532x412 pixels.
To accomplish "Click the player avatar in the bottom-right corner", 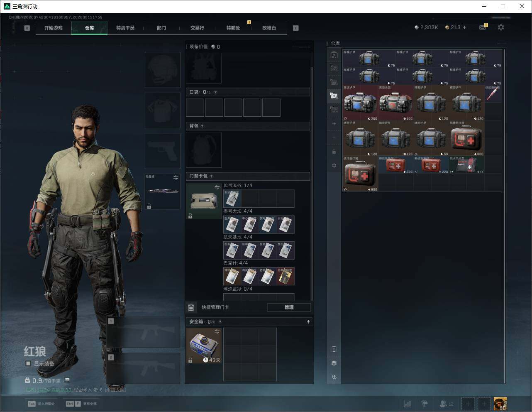I will point(500,404).
